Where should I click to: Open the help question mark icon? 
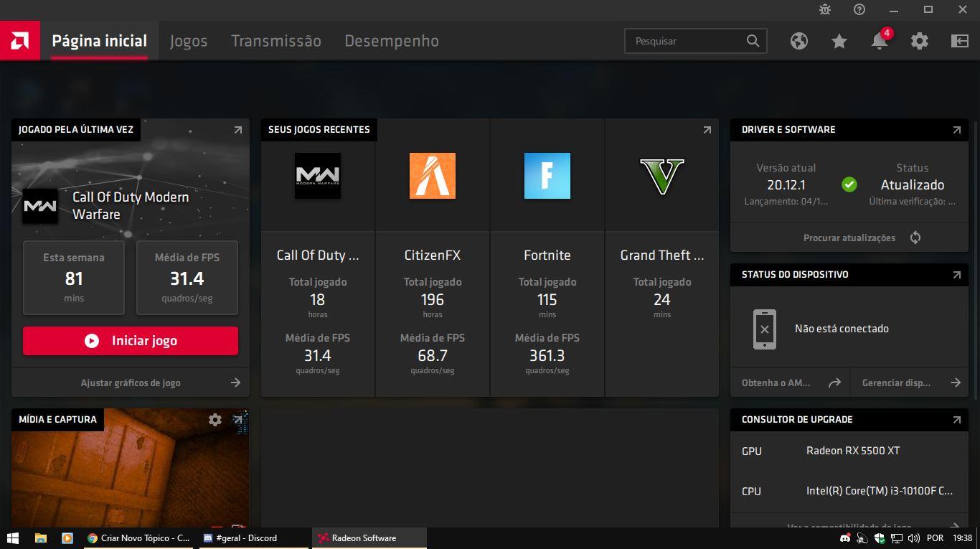(x=859, y=9)
